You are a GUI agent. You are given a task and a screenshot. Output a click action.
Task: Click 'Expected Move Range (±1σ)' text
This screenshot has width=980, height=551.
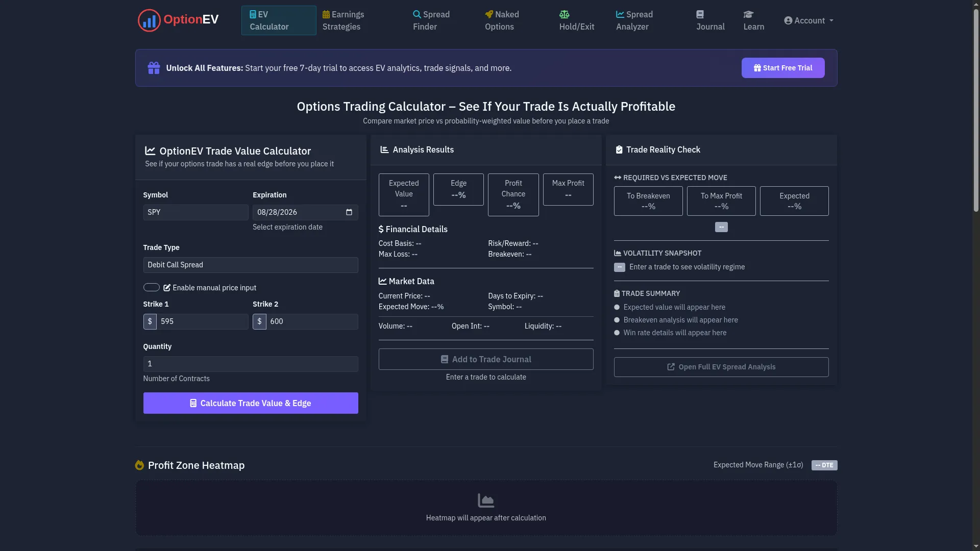758,465
